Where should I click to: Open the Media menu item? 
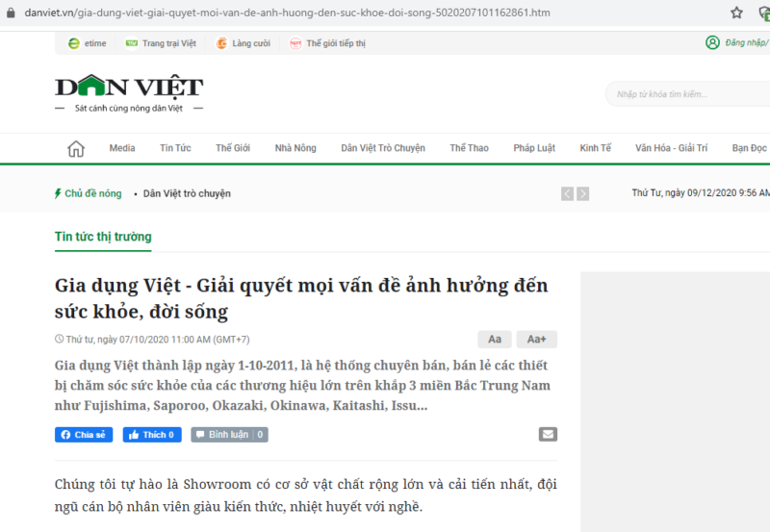[x=122, y=148]
